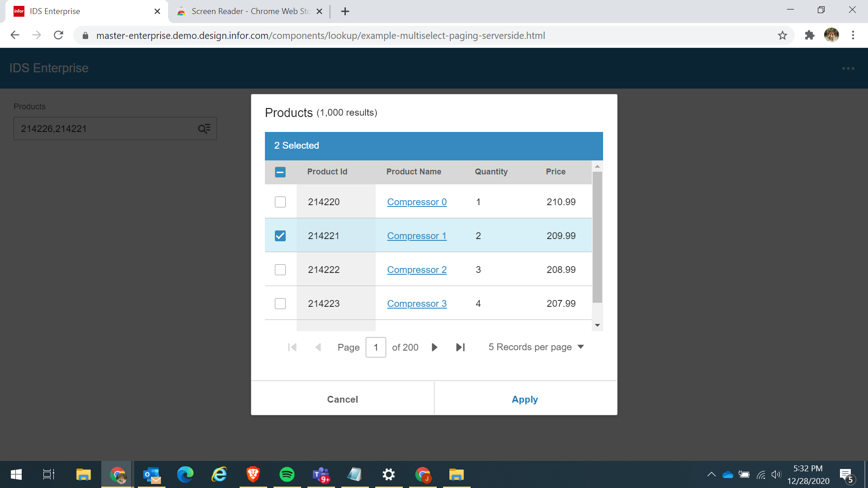Viewport: 868px width, 488px height.
Task: Launch Microsoft Edge from the taskbar
Action: [185, 474]
